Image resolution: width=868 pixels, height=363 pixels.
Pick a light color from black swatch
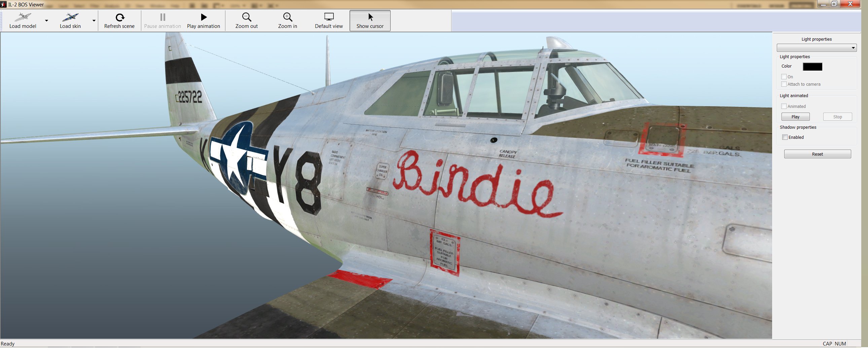[x=812, y=67]
